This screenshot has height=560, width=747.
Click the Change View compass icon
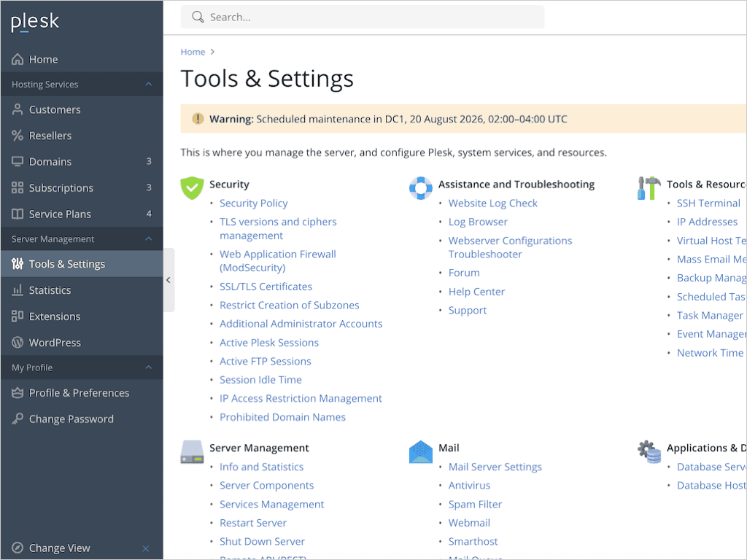point(18,548)
